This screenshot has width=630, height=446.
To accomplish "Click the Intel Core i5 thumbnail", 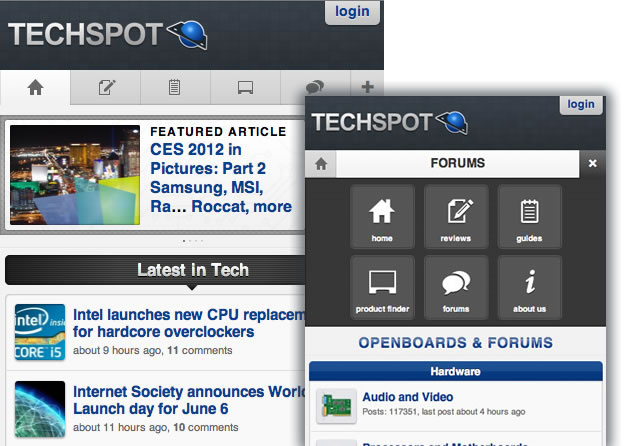I will coord(40,332).
